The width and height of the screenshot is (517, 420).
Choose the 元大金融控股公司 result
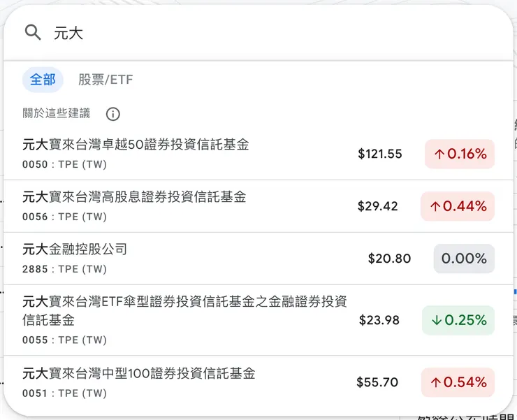(75, 249)
